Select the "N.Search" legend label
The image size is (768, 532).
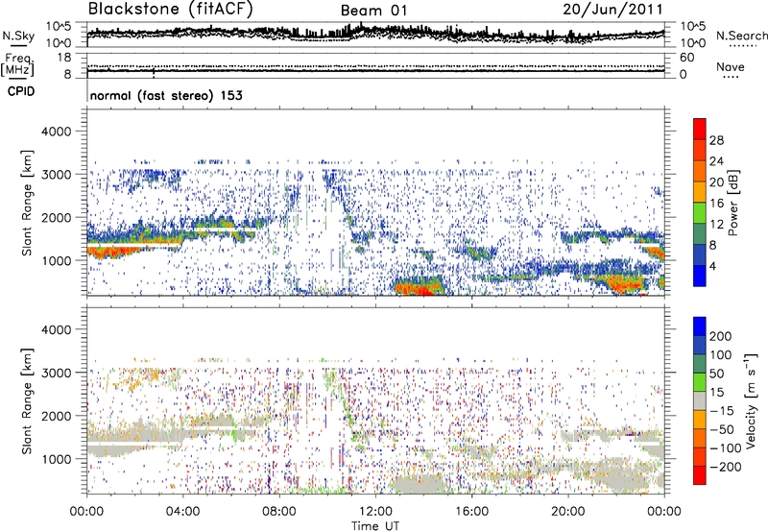pyautogui.click(x=741, y=36)
